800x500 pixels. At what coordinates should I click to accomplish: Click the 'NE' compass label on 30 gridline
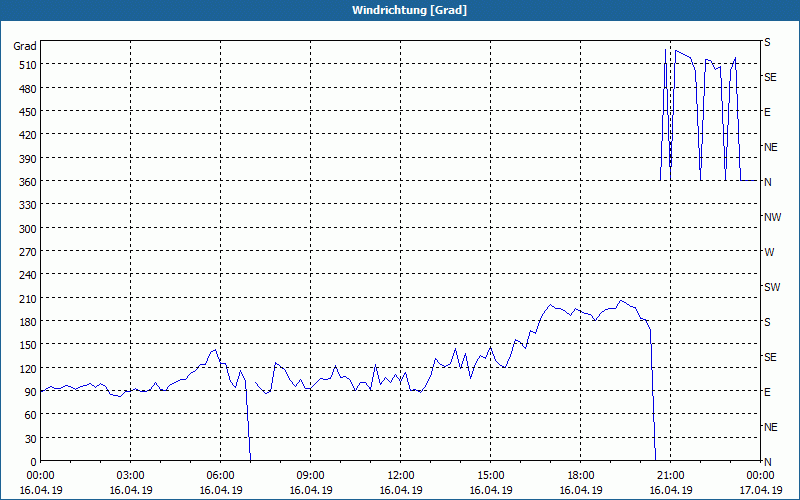pyautogui.click(x=771, y=427)
